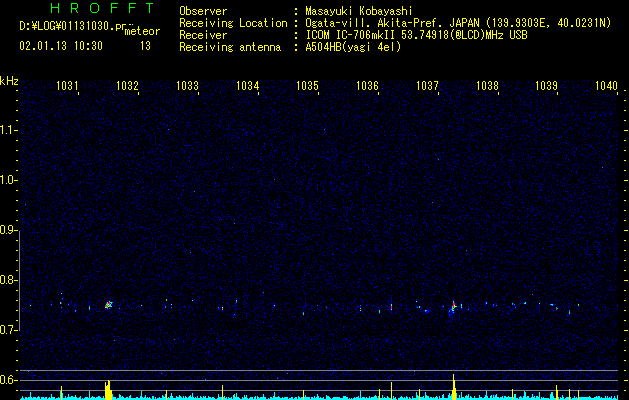Screen dimensions: 629x400
Task: Click the 1034 time axis label
Action: click(x=248, y=85)
